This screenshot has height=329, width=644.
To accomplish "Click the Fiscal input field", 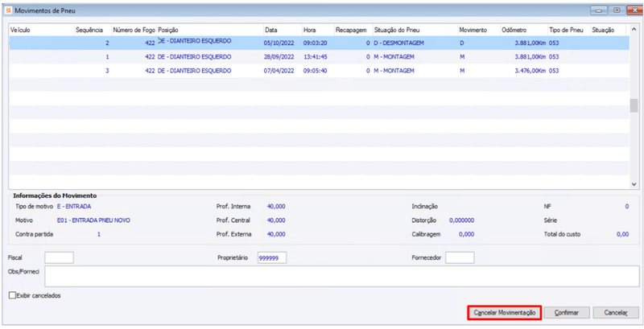I will click(59, 257).
